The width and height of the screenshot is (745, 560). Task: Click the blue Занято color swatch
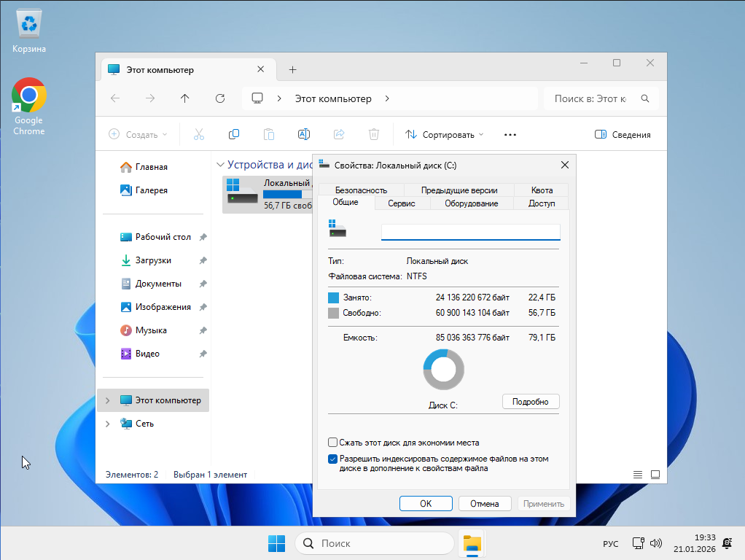point(334,297)
